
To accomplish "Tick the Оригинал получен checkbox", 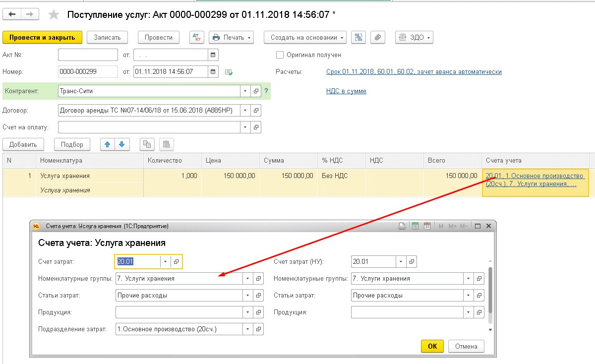I will pos(280,55).
